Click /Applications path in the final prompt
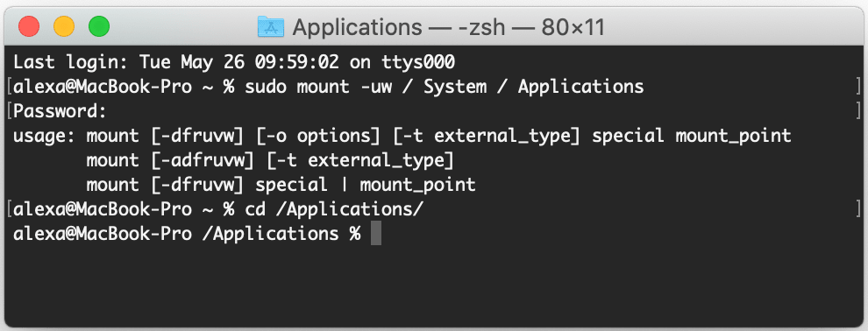 271,234
